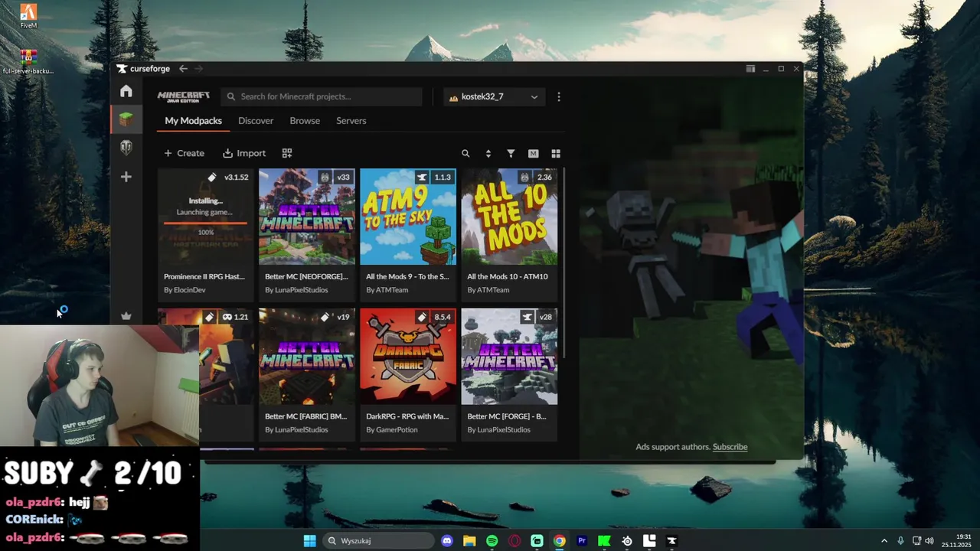
Task: Open the FiveM desktop shortcut
Action: coord(28,16)
